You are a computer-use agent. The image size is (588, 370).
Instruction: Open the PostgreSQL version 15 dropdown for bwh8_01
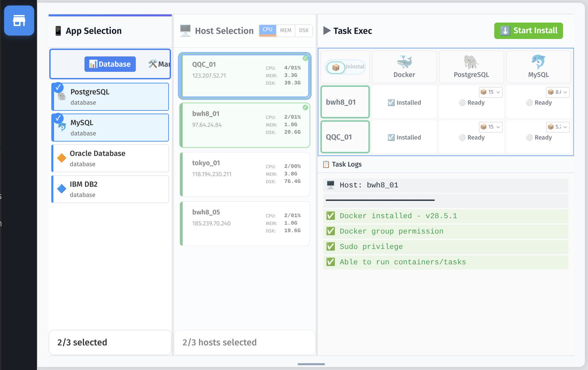[490, 92]
